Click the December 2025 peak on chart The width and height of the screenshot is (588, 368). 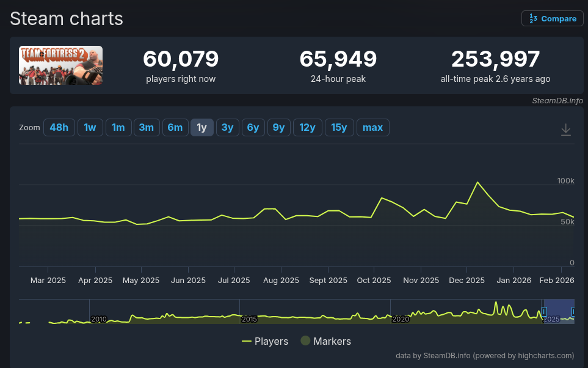[477, 182]
